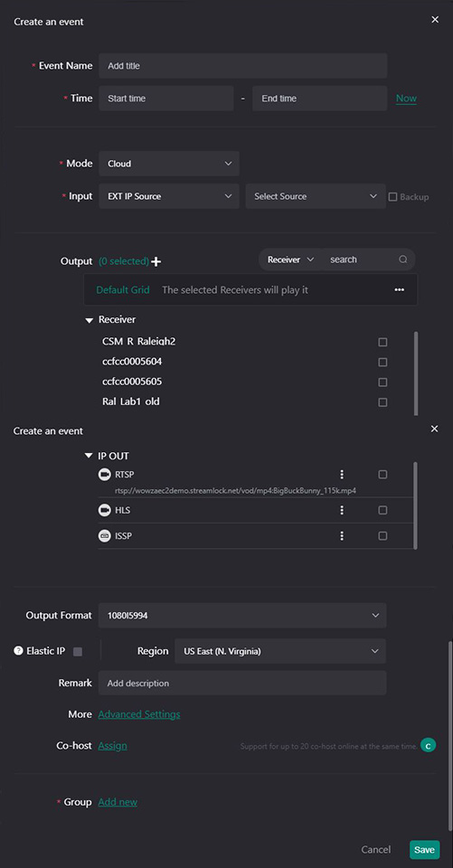Click the search magnifier icon
This screenshot has width=453, height=868.
pos(403,259)
